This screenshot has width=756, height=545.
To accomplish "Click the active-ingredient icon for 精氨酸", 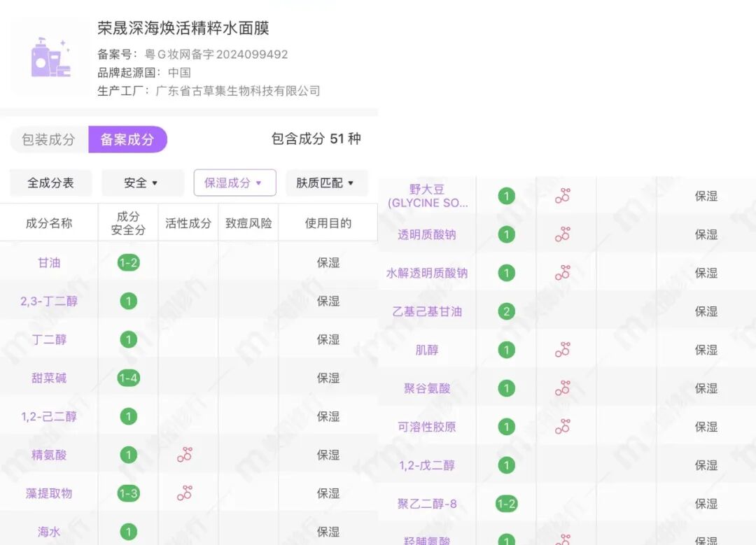I will [x=185, y=455].
